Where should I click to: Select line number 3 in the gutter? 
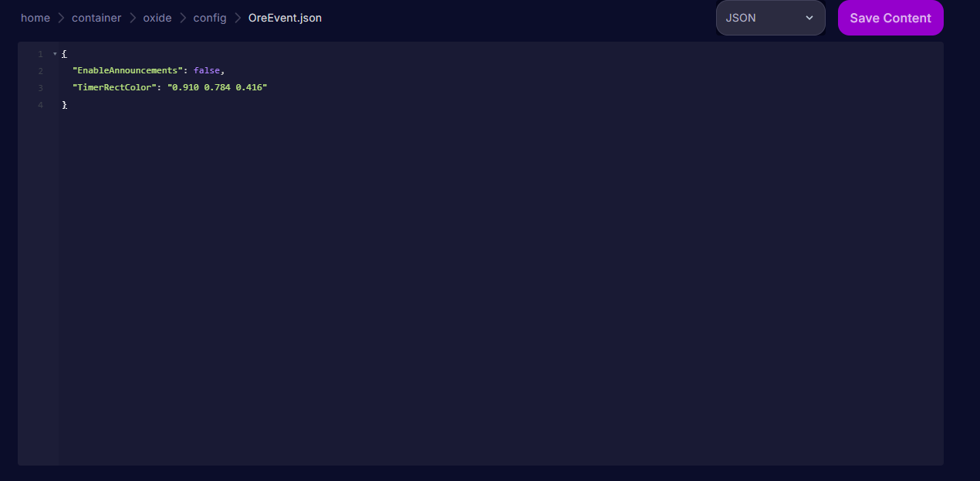click(x=40, y=88)
